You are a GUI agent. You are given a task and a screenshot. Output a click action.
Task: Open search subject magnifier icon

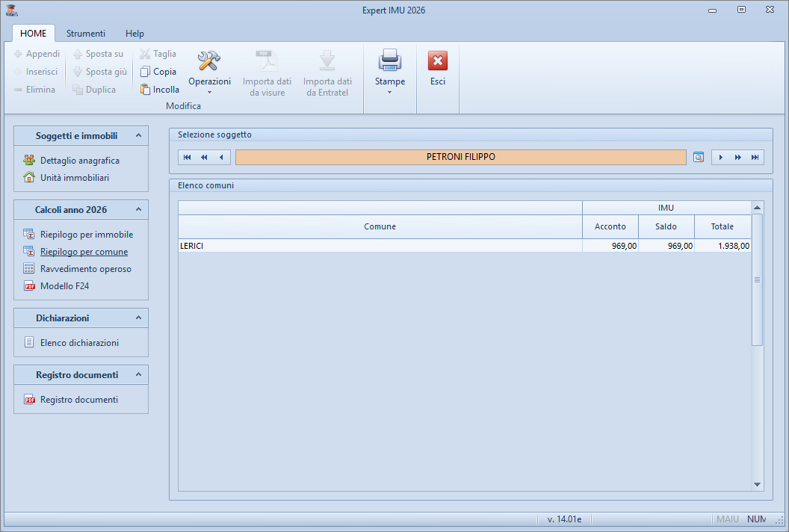(x=699, y=157)
